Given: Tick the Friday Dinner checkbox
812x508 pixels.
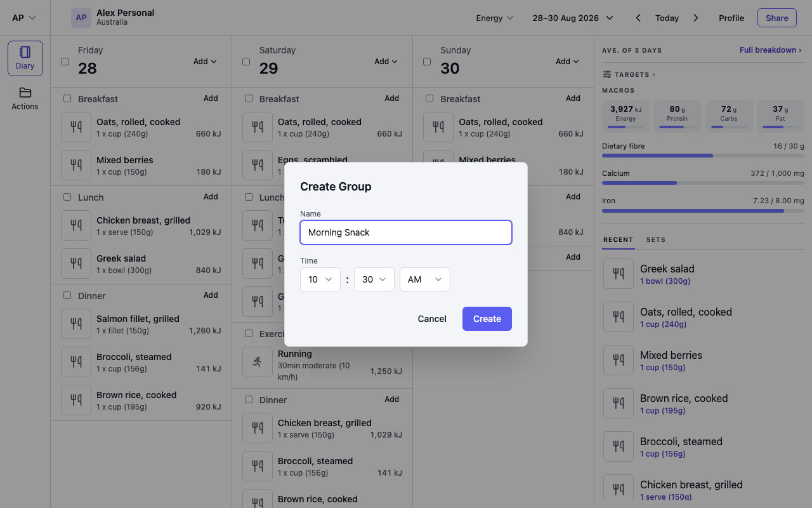Looking at the screenshot, I should click(67, 295).
